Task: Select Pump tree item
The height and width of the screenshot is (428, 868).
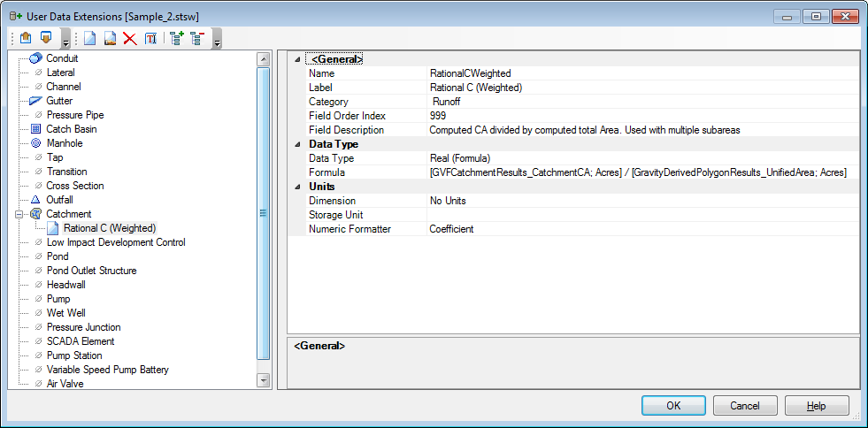Action: click(x=58, y=299)
